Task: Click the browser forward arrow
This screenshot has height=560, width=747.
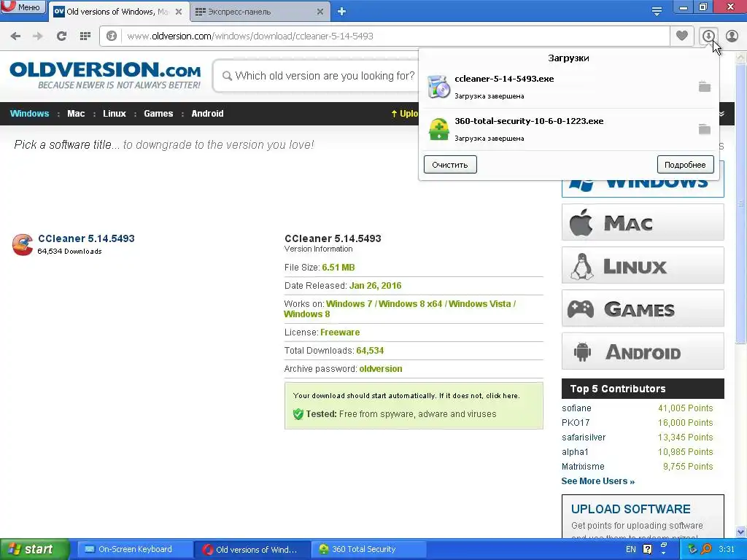Action: 38,36
